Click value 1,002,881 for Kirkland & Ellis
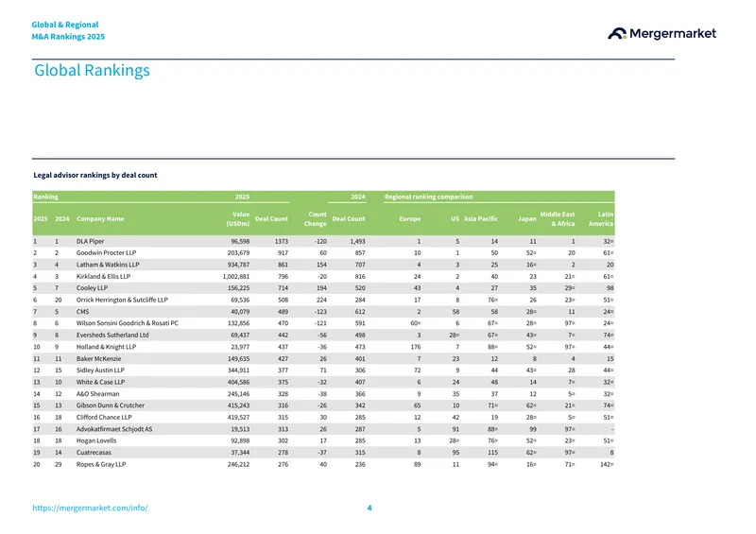Screen dimensions: 756x534 tap(235, 276)
